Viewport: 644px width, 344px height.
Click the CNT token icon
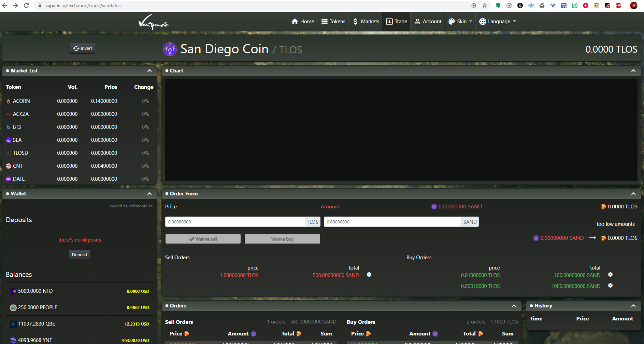(9, 166)
